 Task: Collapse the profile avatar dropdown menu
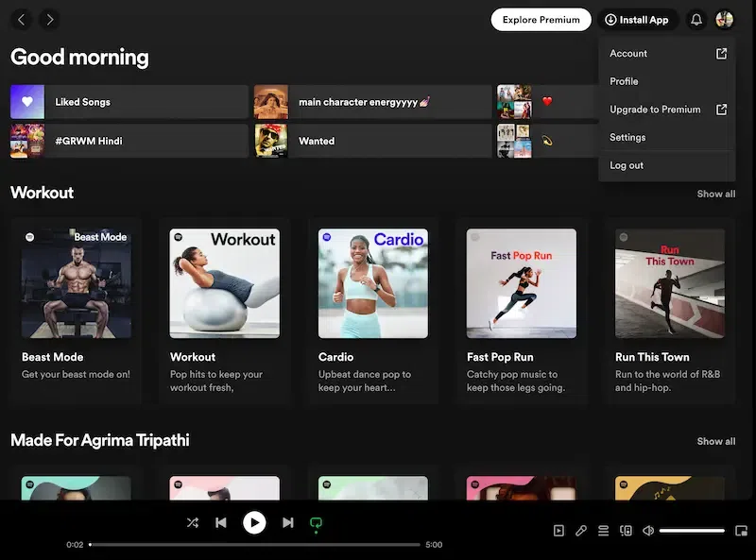725,19
